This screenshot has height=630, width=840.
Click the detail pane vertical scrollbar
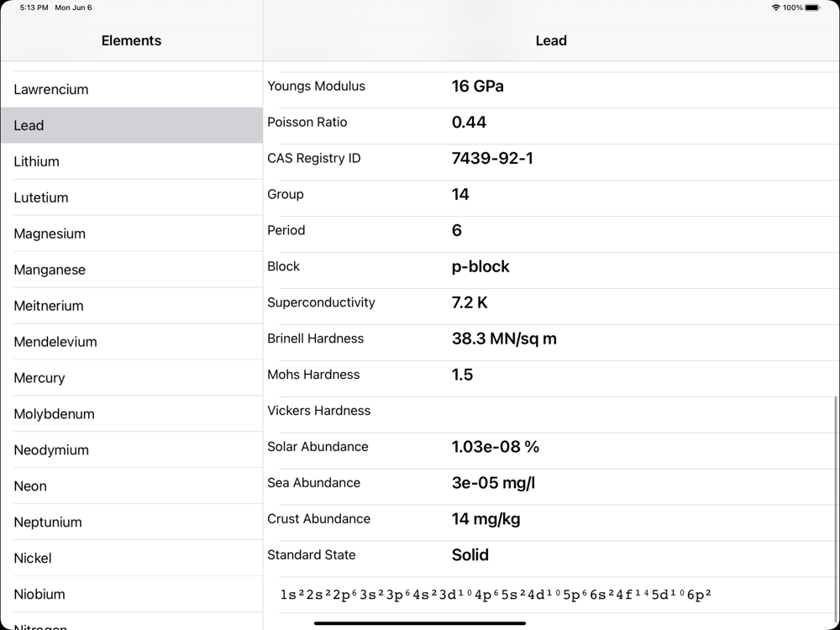tap(836, 487)
